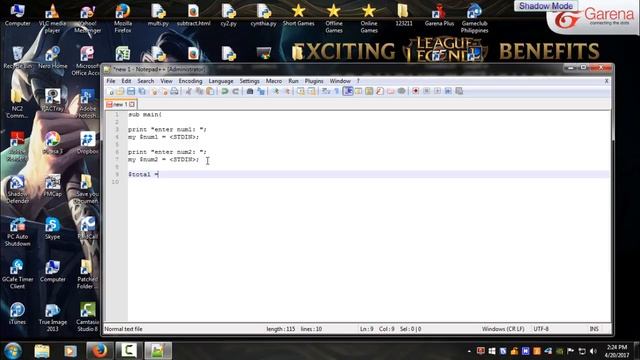Screen dimensions: 640x360
Task: Click UTF-8 encoding in status bar
Action: point(541,329)
